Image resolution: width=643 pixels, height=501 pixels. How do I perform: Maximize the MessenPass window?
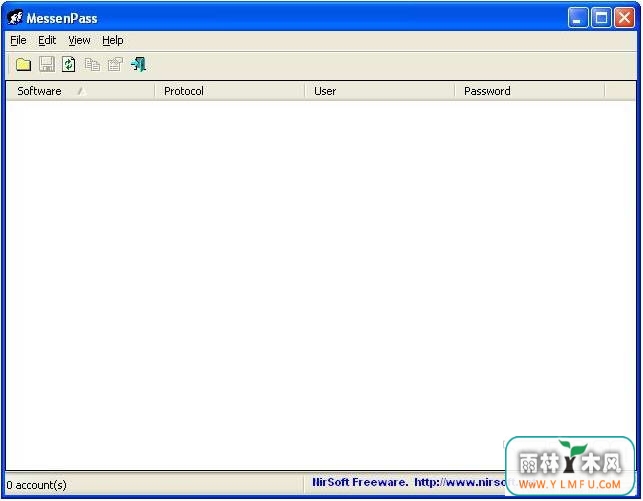pos(601,18)
